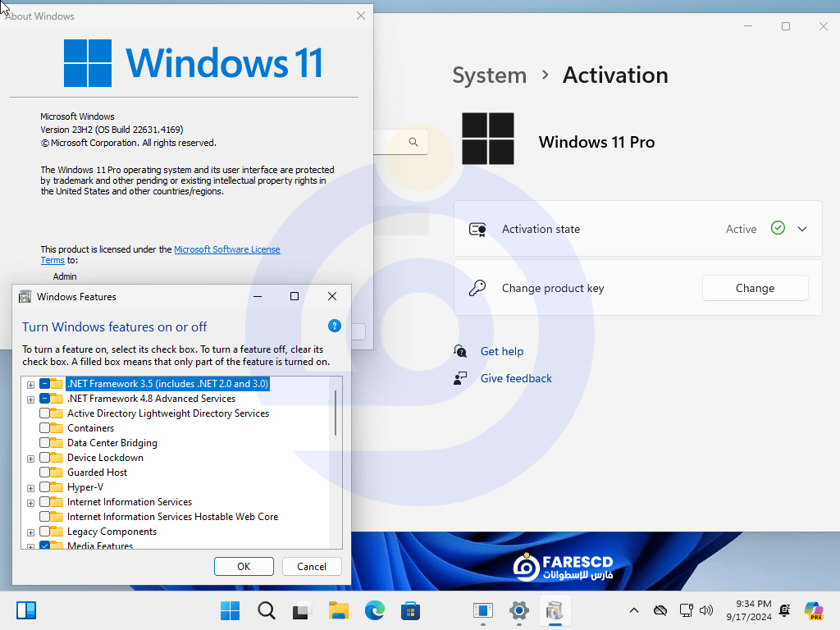Image resolution: width=840 pixels, height=630 pixels.
Task: Switch to Windows Features taskbar app
Action: pos(555,610)
